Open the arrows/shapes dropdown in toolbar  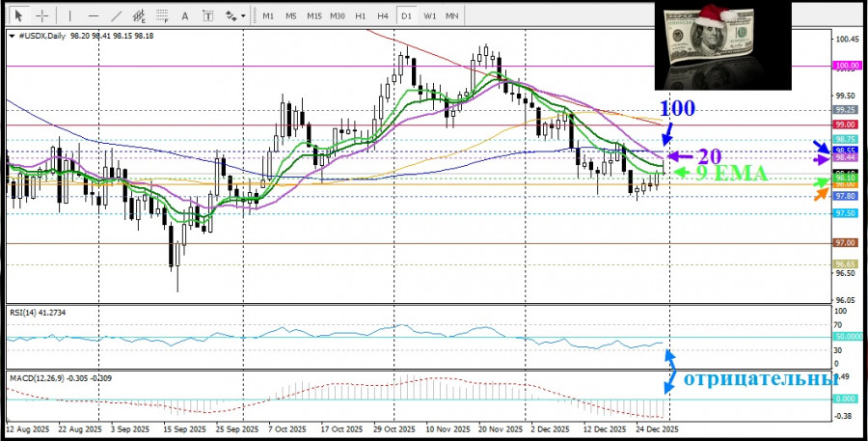tap(233, 16)
